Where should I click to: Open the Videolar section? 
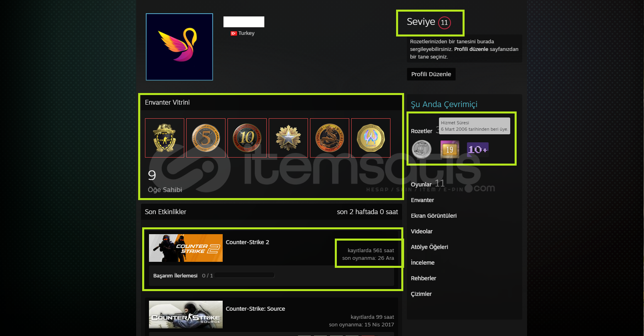coord(422,231)
